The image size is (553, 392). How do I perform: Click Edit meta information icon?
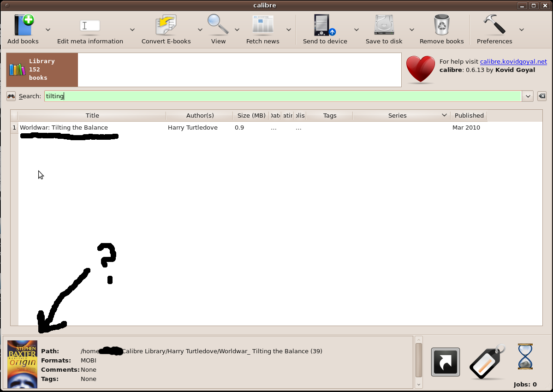(x=90, y=26)
